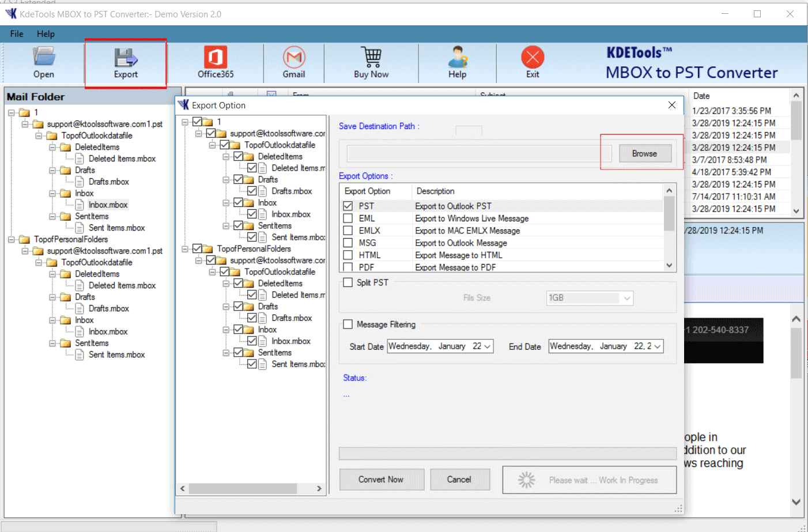808x532 pixels.
Task: Open the Start Date picker dropdown
Action: click(488, 346)
